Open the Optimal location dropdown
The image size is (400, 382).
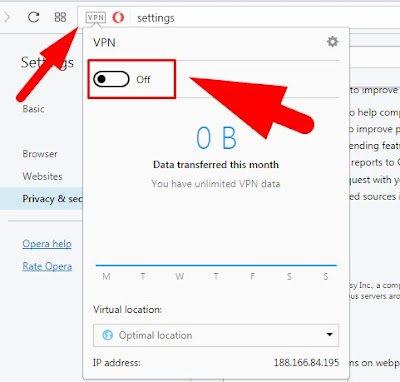(216, 335)
